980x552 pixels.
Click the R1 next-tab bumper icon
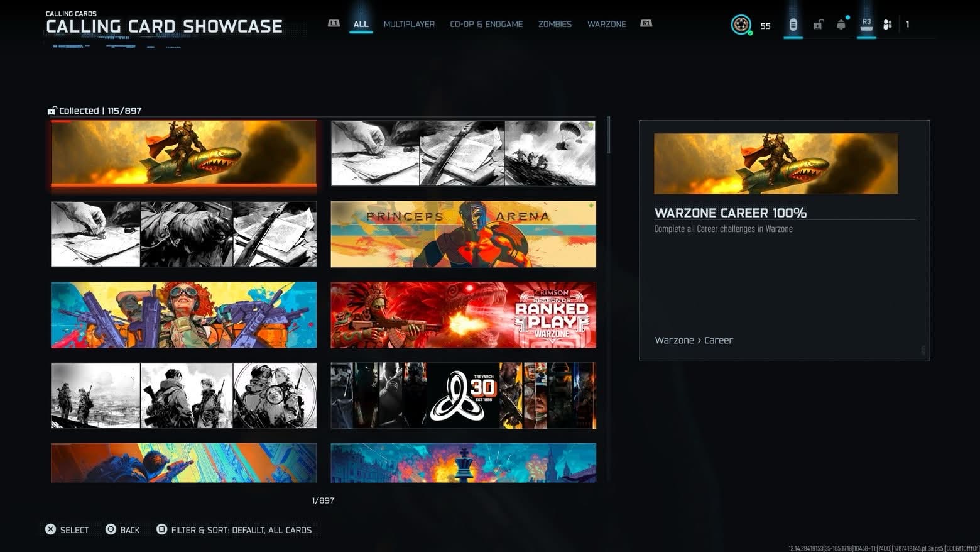[646, 23]
